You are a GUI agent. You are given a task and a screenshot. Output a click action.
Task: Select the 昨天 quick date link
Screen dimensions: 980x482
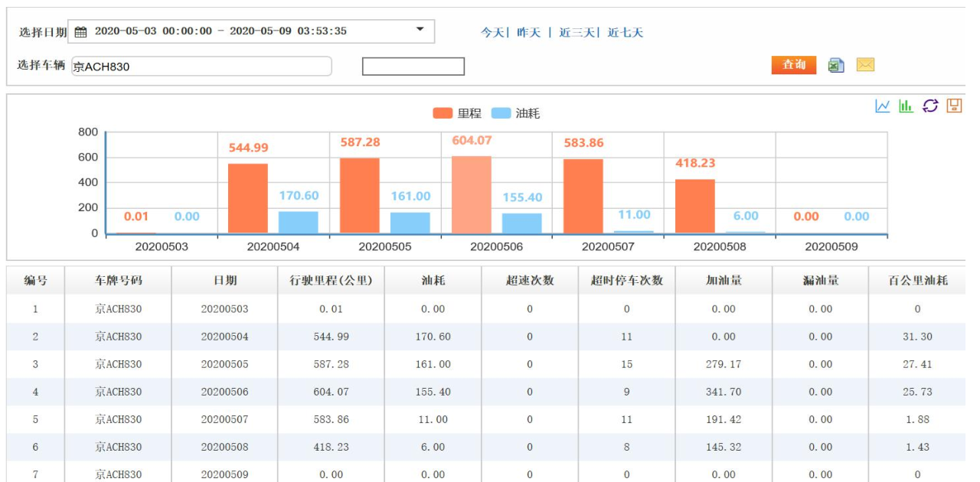tap(528, 33)
